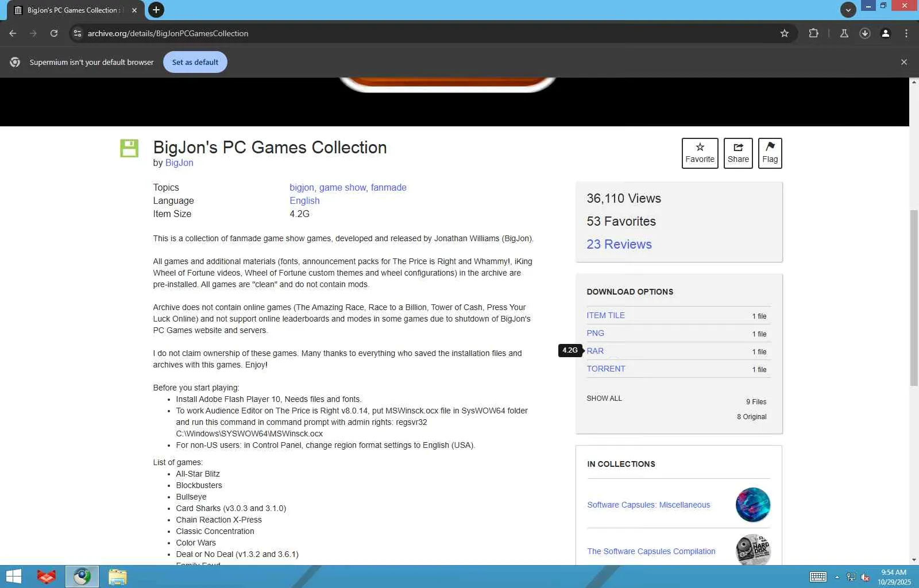Image resolution: width=919 pixels, height=588 pixels.
Task: Download the PNG file option
Action: [x=595, y=334]
